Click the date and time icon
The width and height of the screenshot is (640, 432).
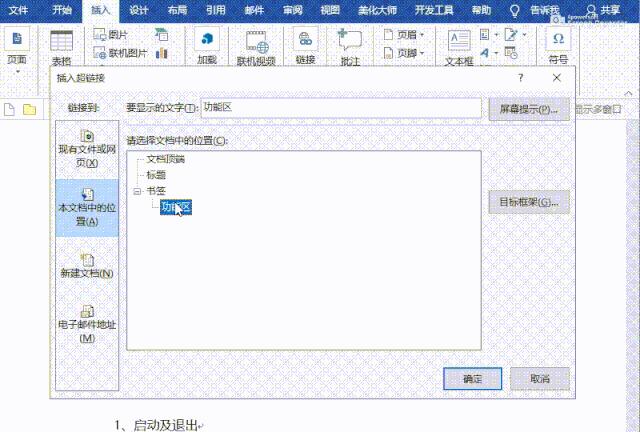coord(511,53)
